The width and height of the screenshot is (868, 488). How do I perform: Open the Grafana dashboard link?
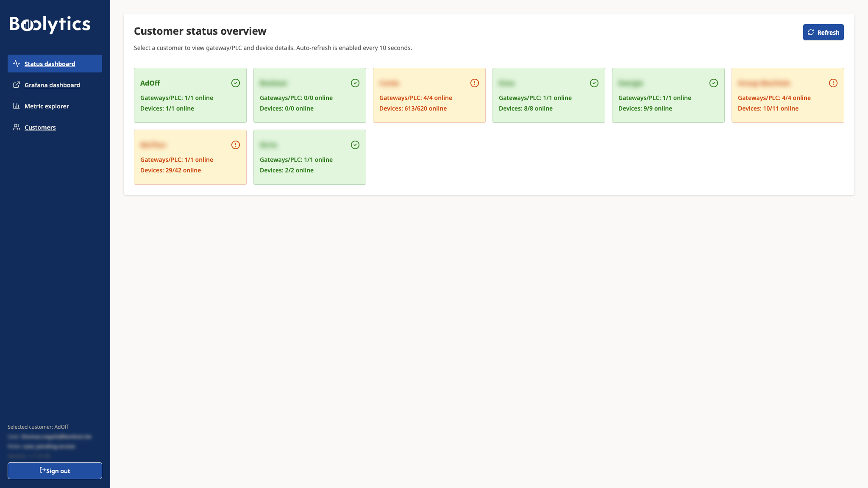(55, 85)
